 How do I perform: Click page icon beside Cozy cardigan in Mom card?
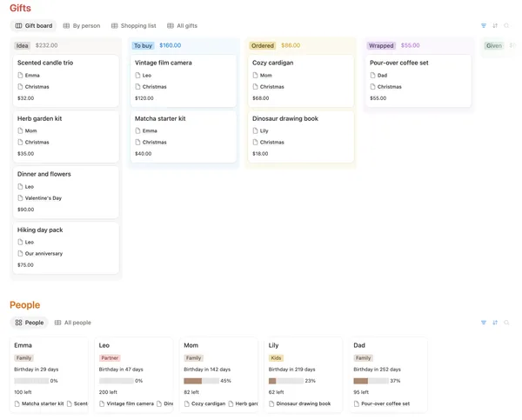[x=187, y=403]
